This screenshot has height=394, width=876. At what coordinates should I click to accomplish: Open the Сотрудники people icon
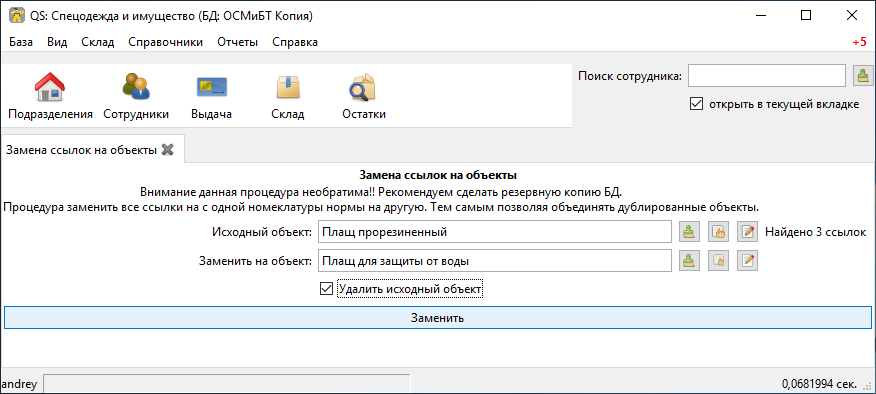pos(136,87)
